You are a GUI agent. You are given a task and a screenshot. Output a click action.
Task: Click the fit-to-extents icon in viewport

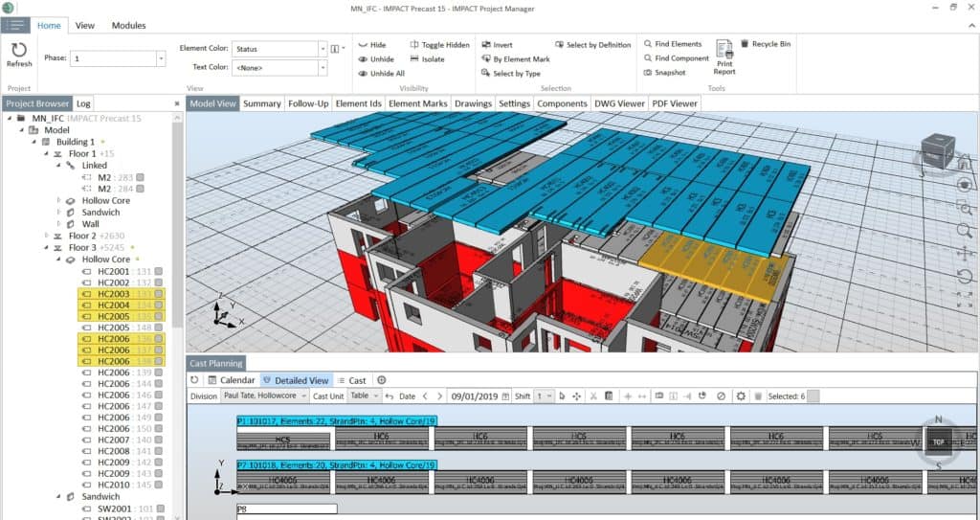[x=965, y=299]
